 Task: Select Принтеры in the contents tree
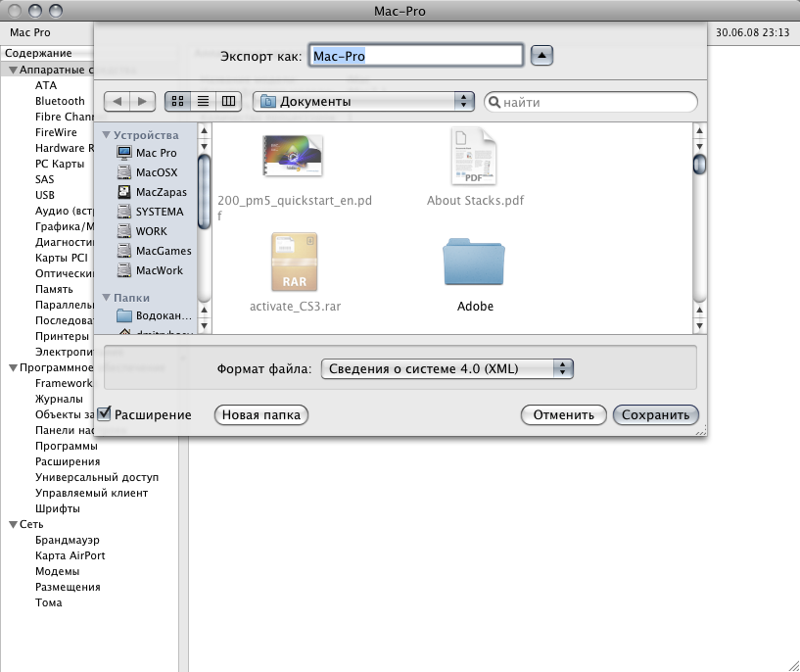click(62, 336)
